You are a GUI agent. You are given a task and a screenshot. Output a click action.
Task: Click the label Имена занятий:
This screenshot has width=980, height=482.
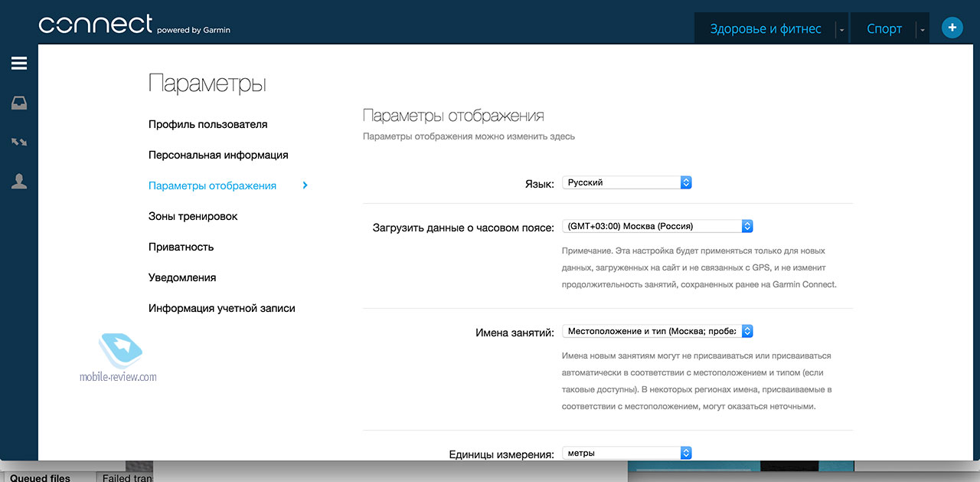pyautogui.click(x=514, y=333)
